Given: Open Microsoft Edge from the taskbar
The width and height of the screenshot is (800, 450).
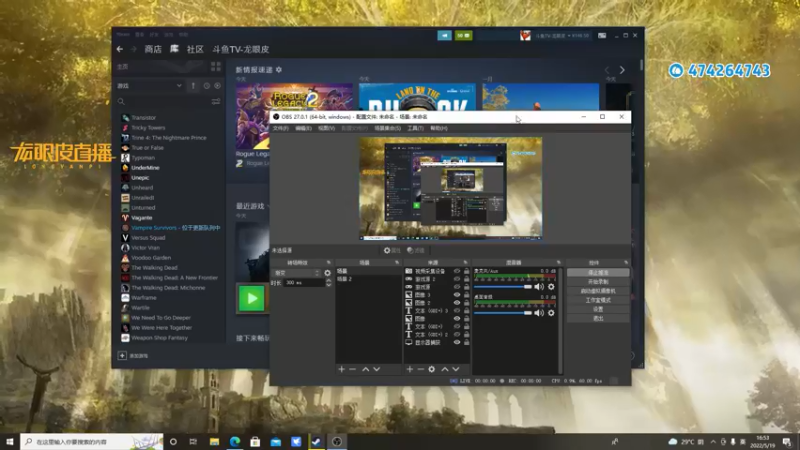Looking at the screenshot, I should point(235,441).
